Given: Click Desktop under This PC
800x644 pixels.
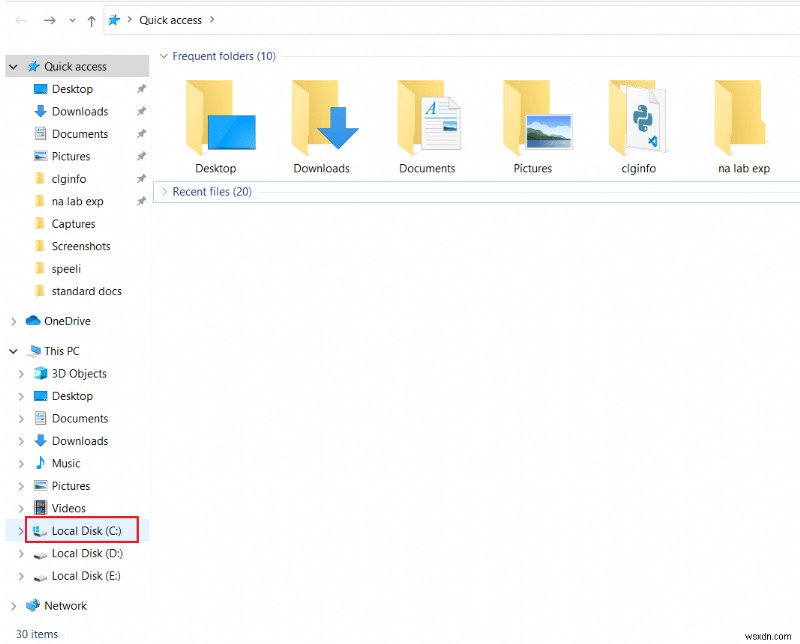Looking at the screenshot, I should [x=72, y=396].
